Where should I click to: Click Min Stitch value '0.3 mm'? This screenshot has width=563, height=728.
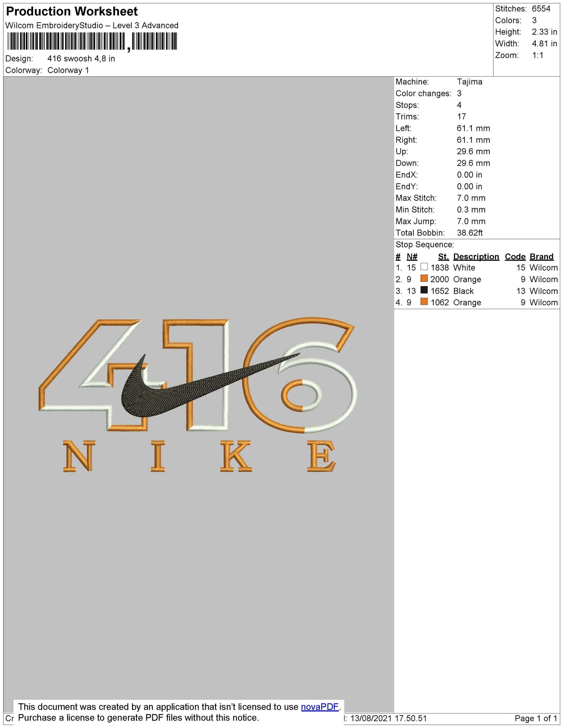coord(471,210)
